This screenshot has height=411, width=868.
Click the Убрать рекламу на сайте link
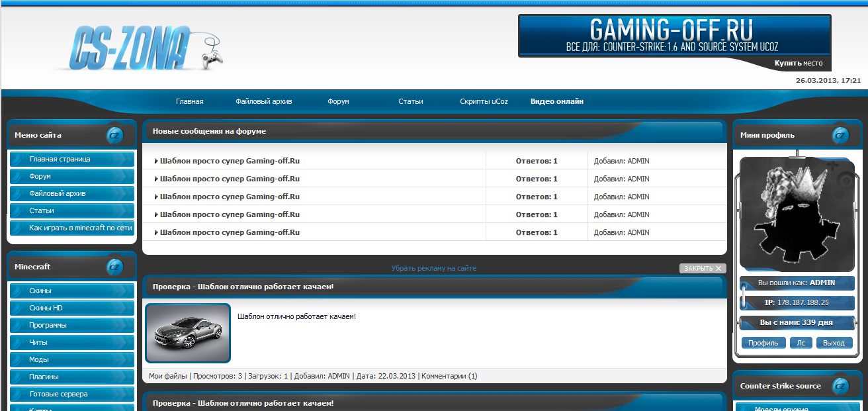[433, 269]
